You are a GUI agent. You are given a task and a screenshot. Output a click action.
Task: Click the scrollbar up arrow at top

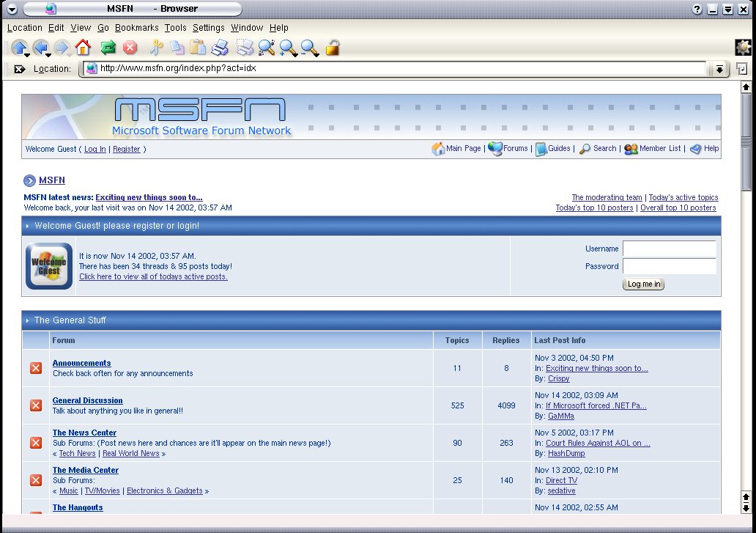(x=746, y=87)
